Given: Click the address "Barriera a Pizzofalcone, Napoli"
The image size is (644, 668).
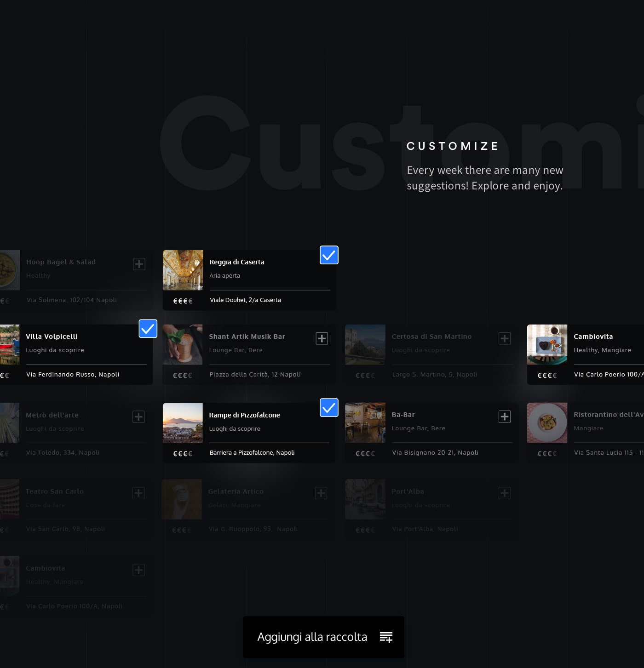Looking at the screenshot, I should [252, 453].
